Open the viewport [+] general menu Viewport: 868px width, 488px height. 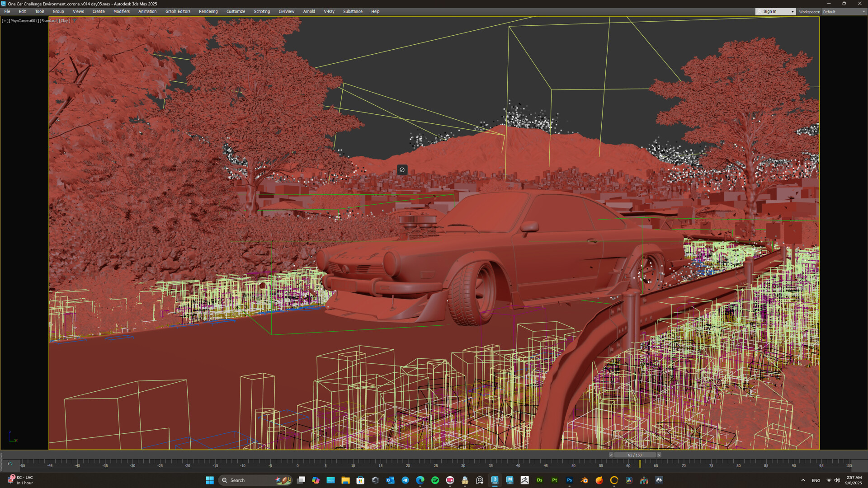[5, 20]
